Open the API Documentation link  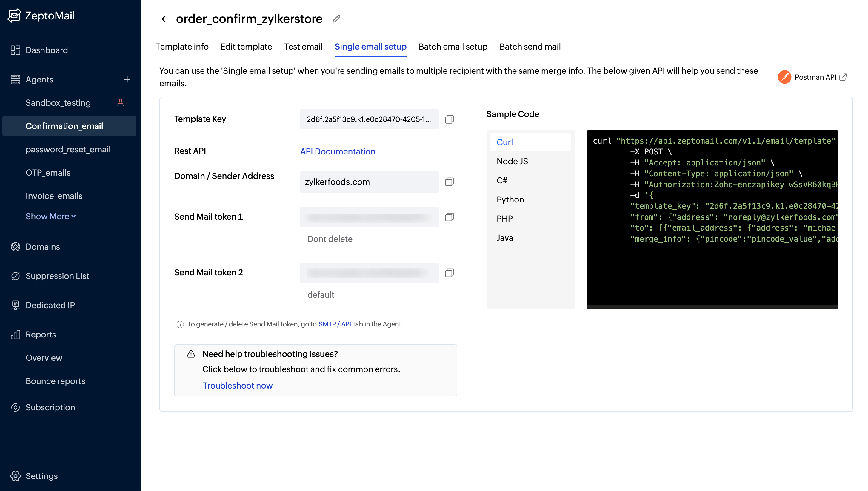click(x=338, y=151)
